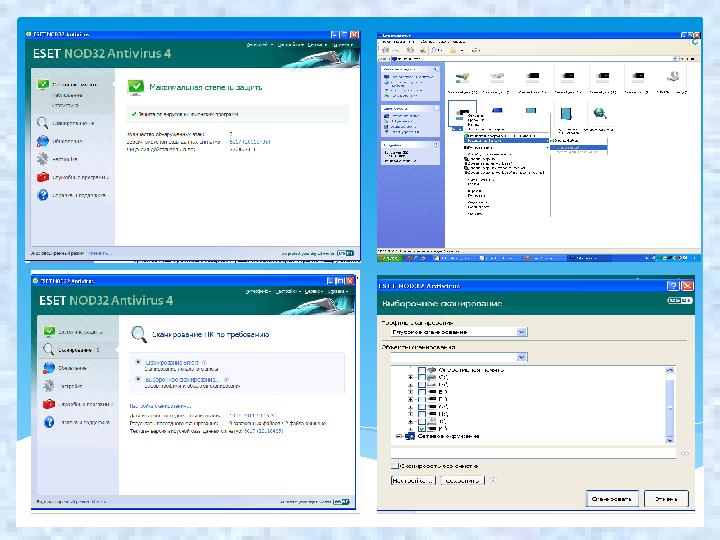The height and width of the screenshot is (540, 720).
Task: Choose the highlighted entry in the context submenu
Action: click(579, 147)
